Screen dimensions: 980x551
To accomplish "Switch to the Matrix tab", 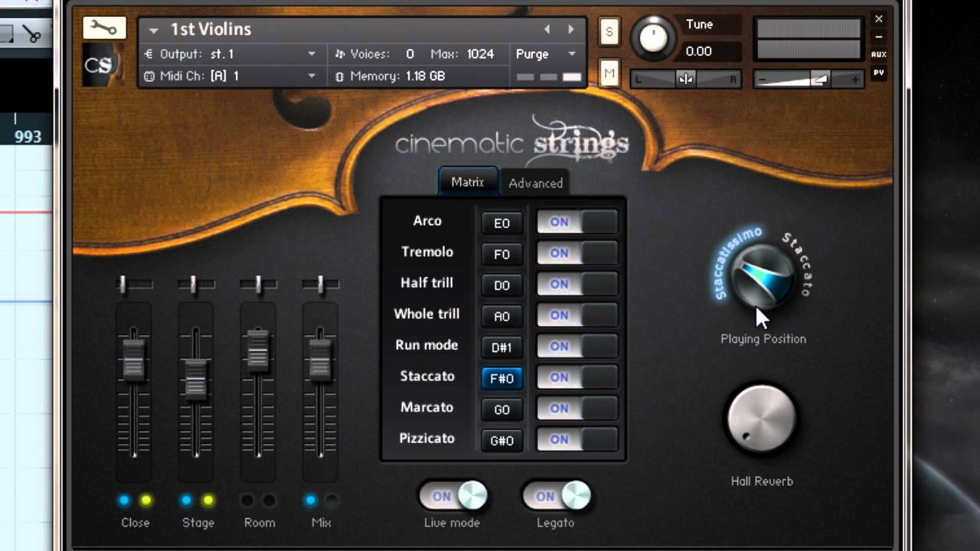I will point(468,182).
